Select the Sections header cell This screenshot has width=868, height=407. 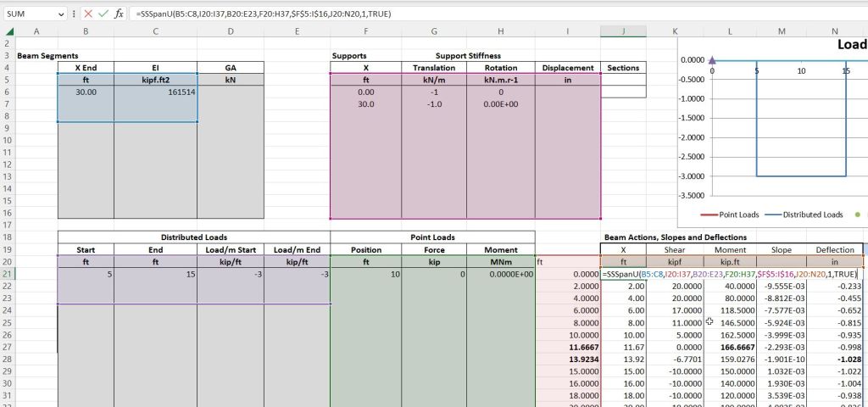(x=623, y=67)
